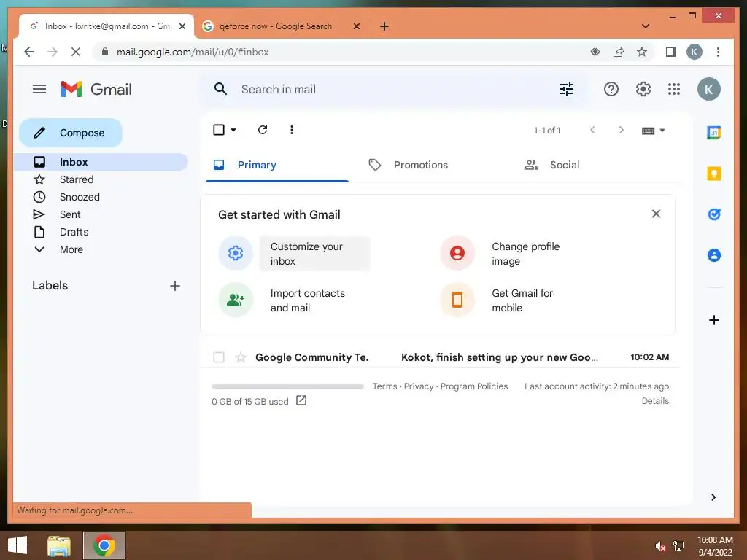The image size is (747, 560).
Task: Go back to previous page
Action: pos(29,52)
